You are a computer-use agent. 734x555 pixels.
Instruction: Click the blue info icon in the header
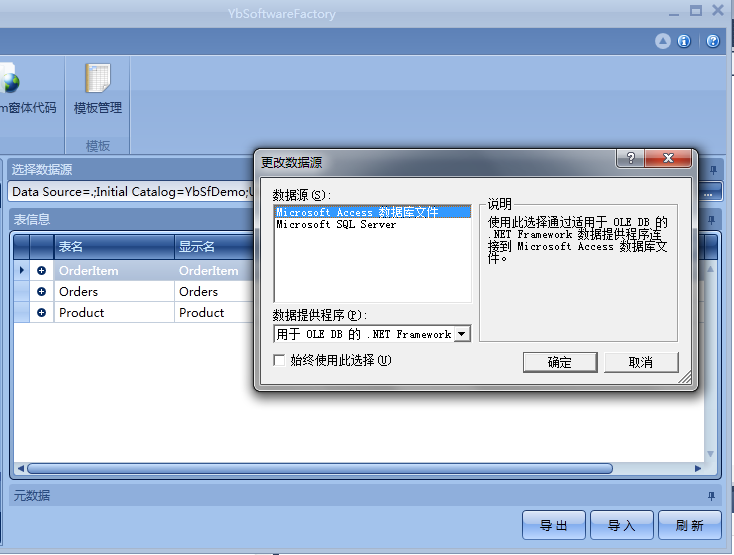684,41
